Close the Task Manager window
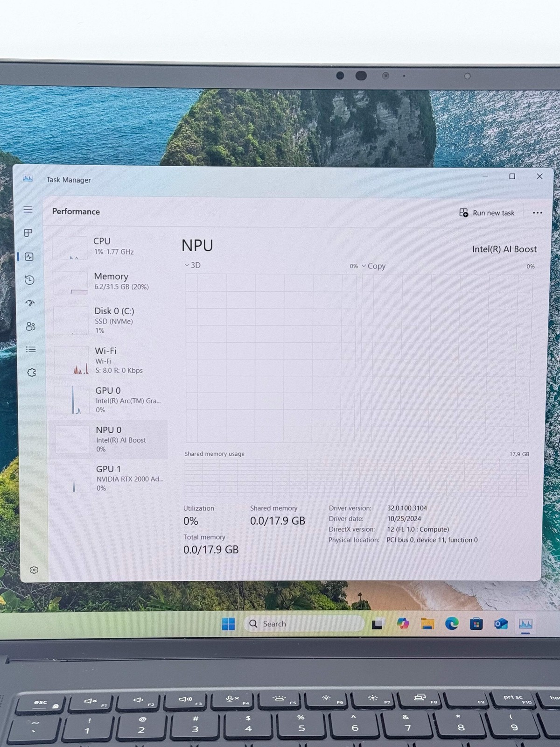The width and height of the screenshot is (560, 747). (x=539, y=176)
